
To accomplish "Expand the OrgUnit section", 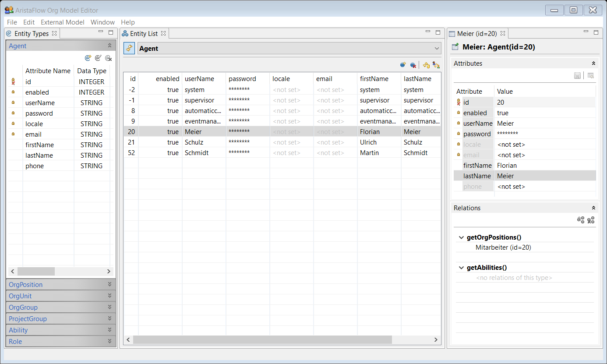I will coord(109,296).
